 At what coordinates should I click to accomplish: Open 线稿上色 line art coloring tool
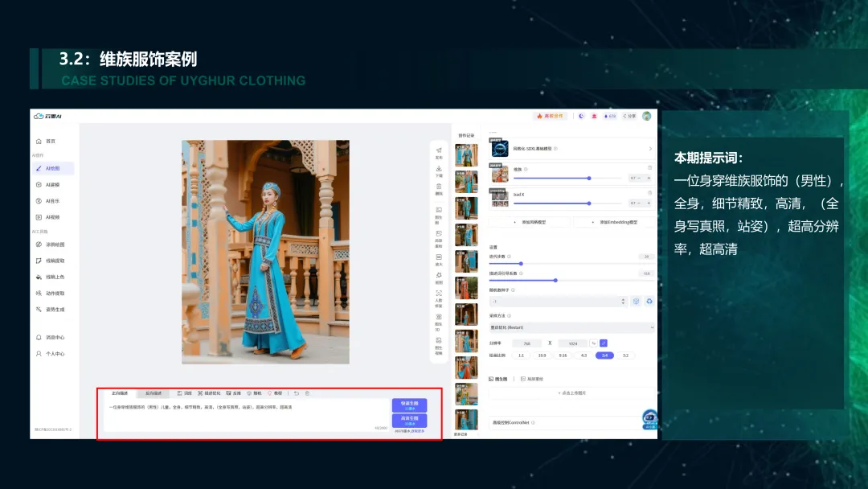coord(50,277)
